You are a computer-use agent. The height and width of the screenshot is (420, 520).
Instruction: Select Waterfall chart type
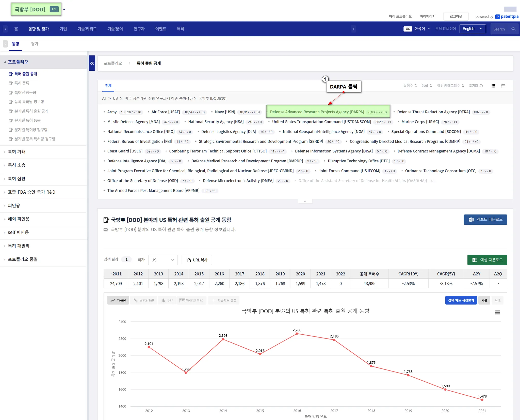pos(144,300)
